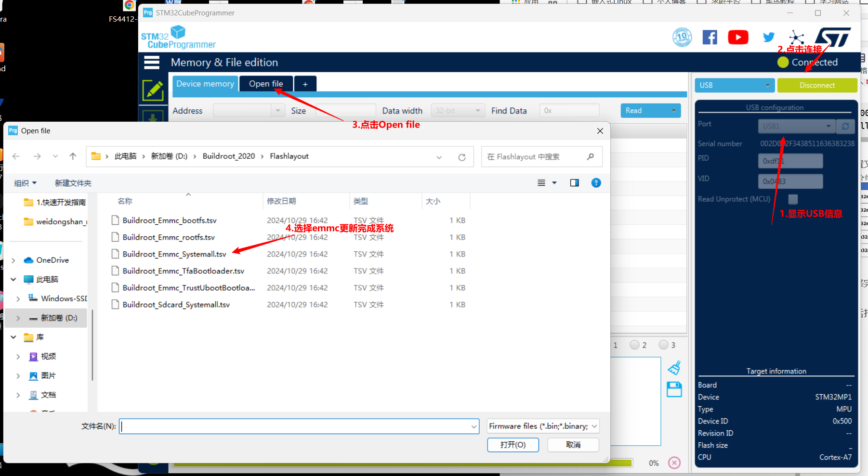Switch to the Device memory tab

205,84
